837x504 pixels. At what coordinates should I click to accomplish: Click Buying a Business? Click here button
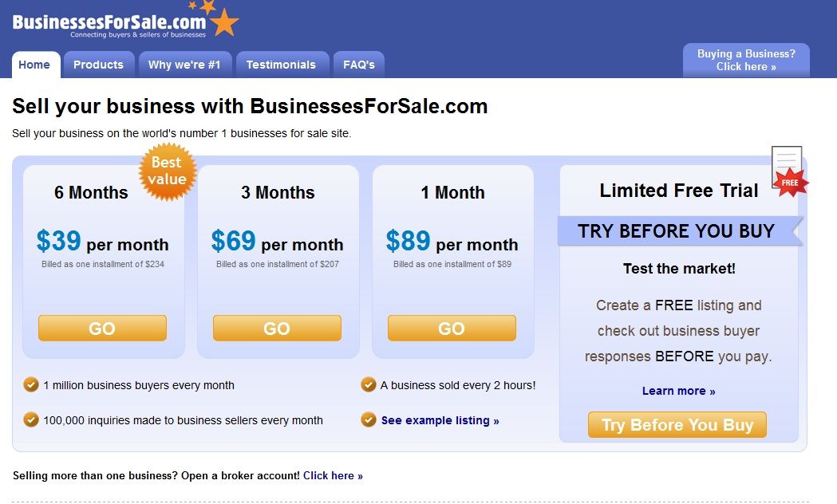point(746,61)
